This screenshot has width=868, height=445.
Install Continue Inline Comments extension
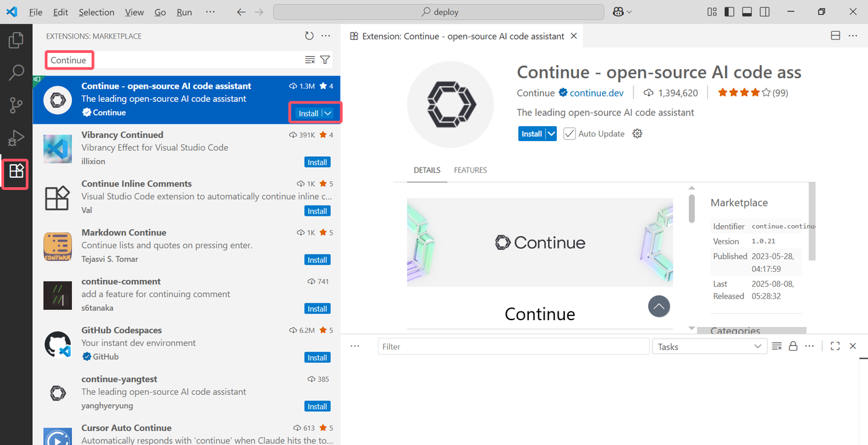click(317, 211)
